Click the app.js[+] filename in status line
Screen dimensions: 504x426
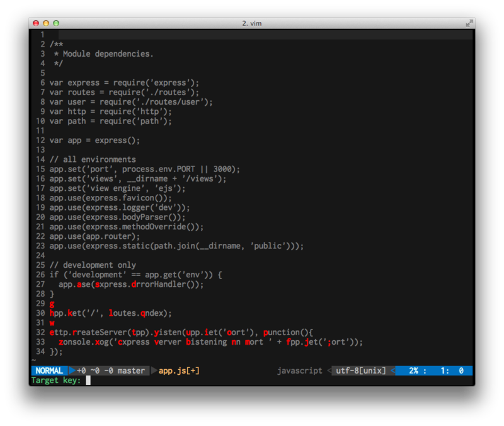pyautogui.click(x=179, y=371)
